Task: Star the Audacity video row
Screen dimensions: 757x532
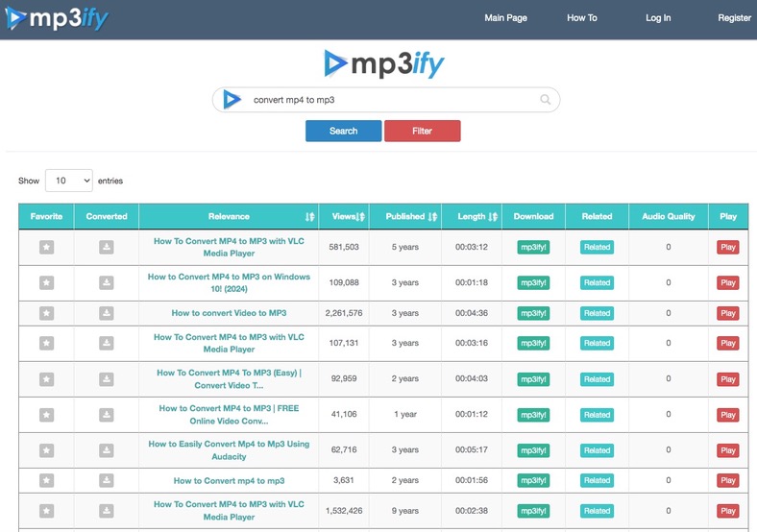Action: (46, 450)
